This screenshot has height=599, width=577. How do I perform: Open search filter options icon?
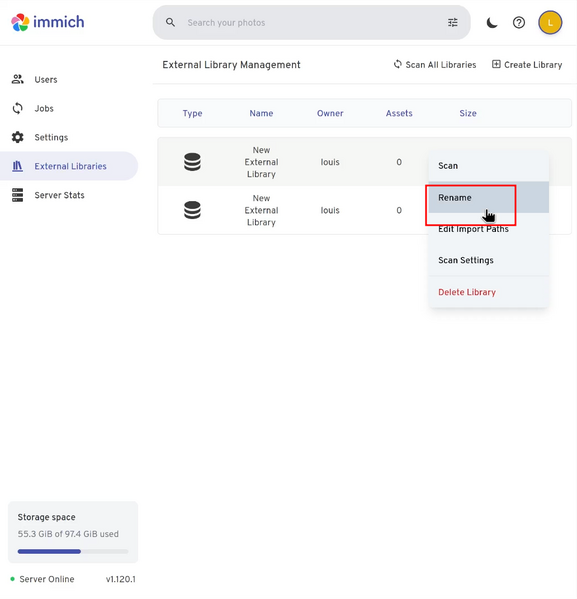[453, 23]
